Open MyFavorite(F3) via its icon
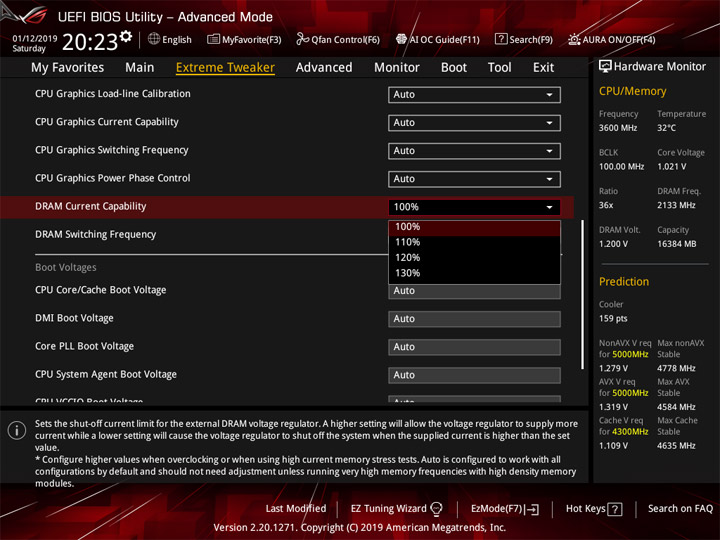The height and width of the screenshot is (540, 720). tap(213, 39)
